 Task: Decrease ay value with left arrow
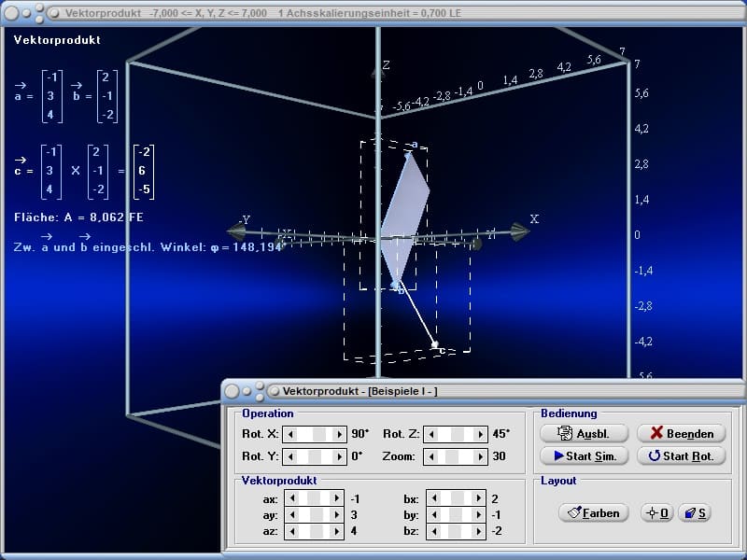[x=292, y=514]
